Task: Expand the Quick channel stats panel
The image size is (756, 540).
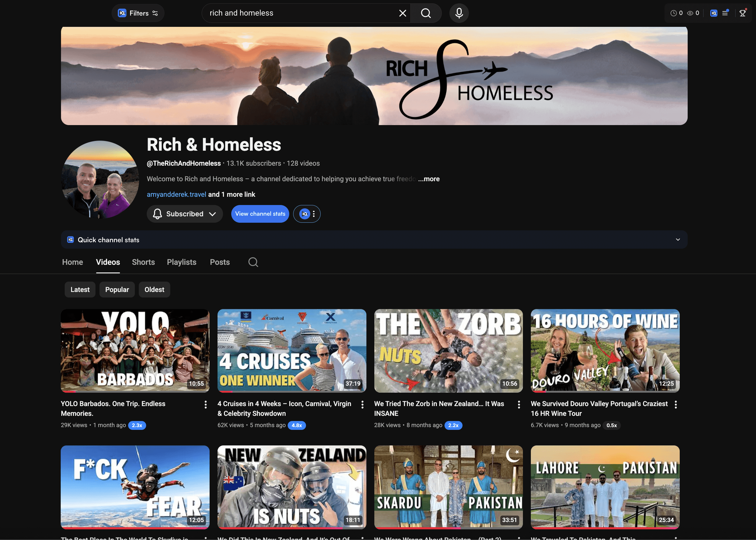Action: [x=678, y=240]
